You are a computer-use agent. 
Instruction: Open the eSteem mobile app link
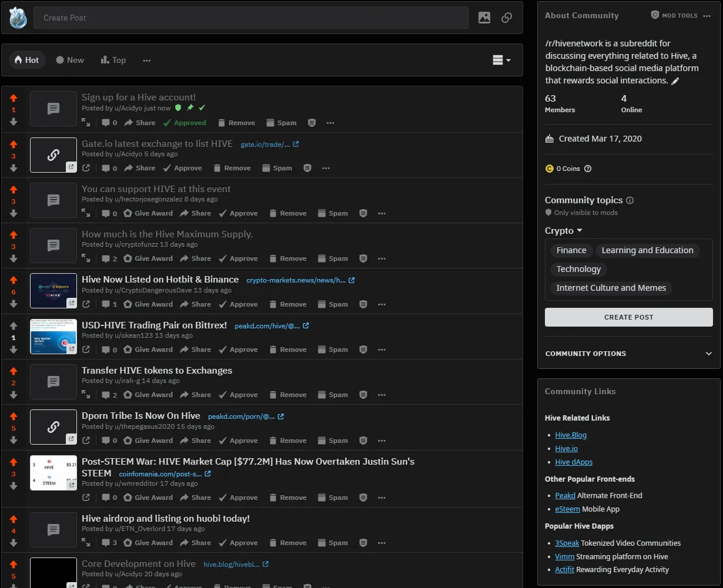(x=567, y=509)
